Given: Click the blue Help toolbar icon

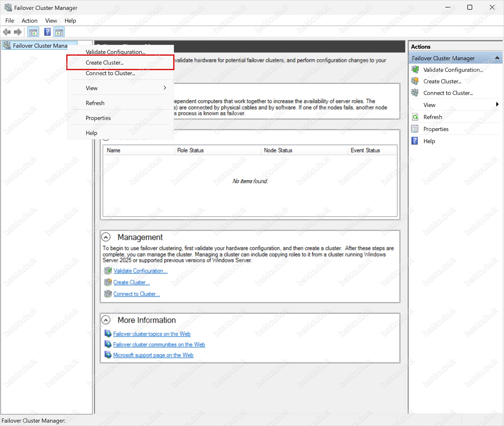Looking at the screenshot, I should click(x=47, y=32).
